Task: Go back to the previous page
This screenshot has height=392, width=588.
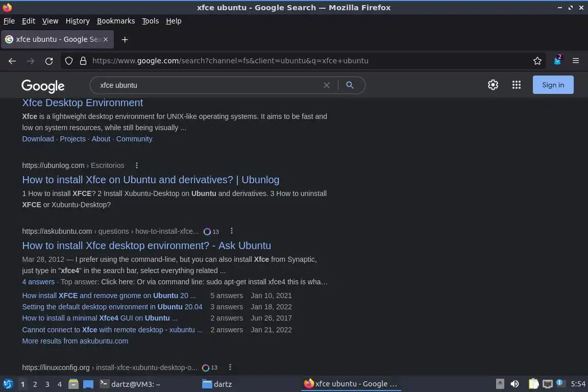Action: (12, 61)
